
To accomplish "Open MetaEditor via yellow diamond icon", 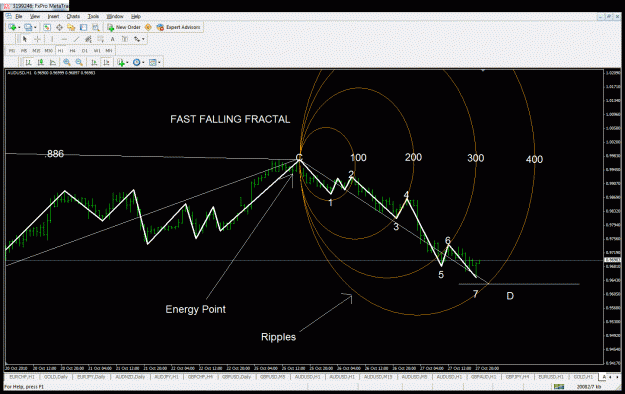I will pos(148,27).
